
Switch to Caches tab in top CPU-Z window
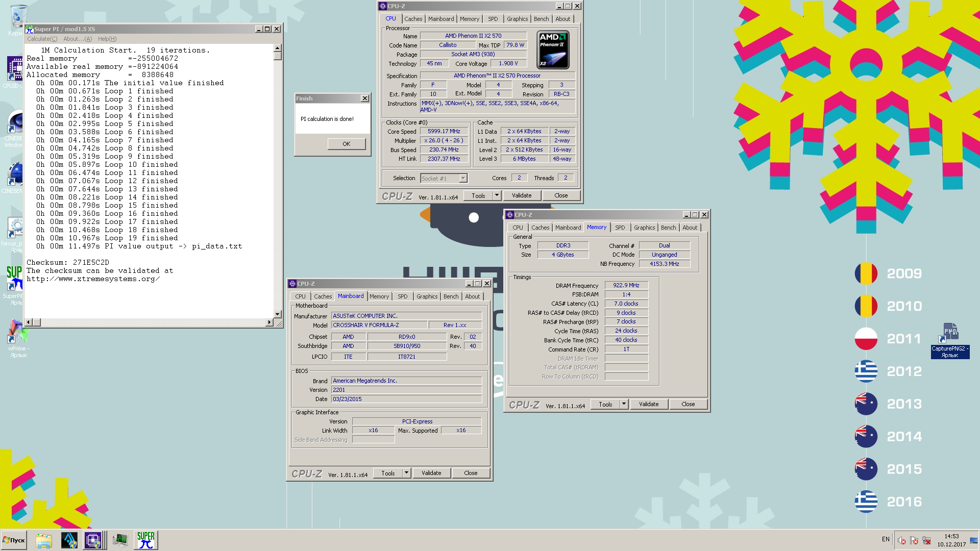(413, 19)
